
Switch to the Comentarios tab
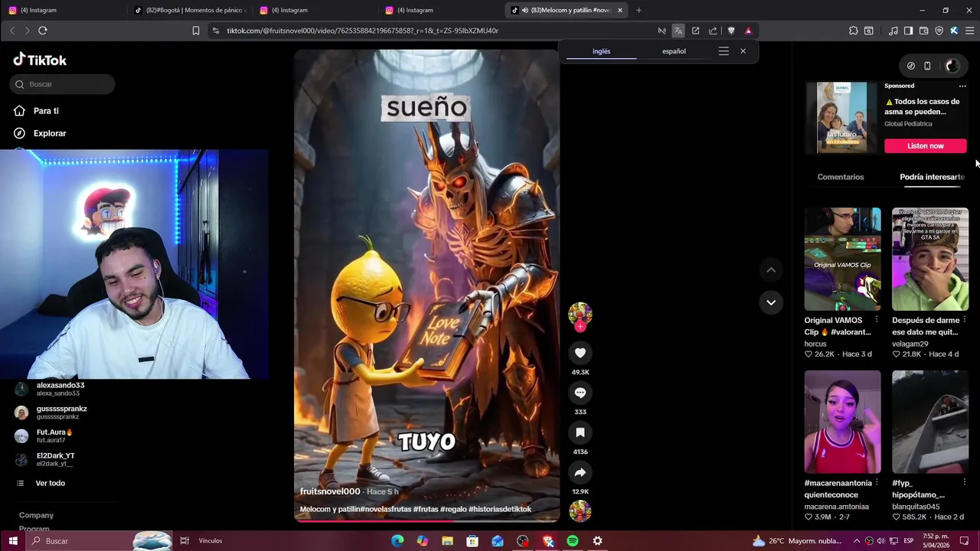(840, 177)
